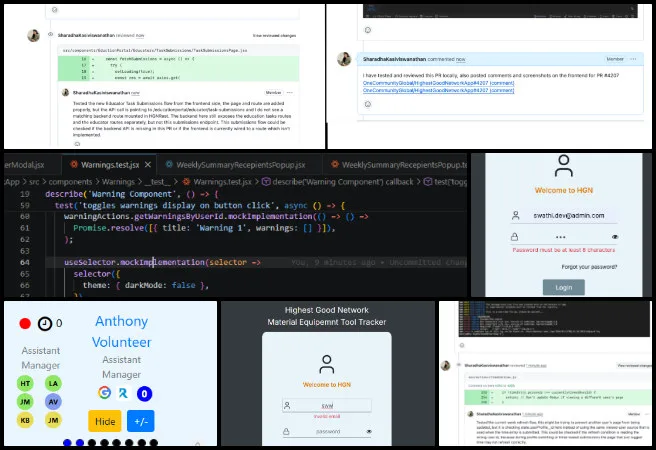Toggle password visibility eye in swathi.dev login form

[x=614, y=237]
